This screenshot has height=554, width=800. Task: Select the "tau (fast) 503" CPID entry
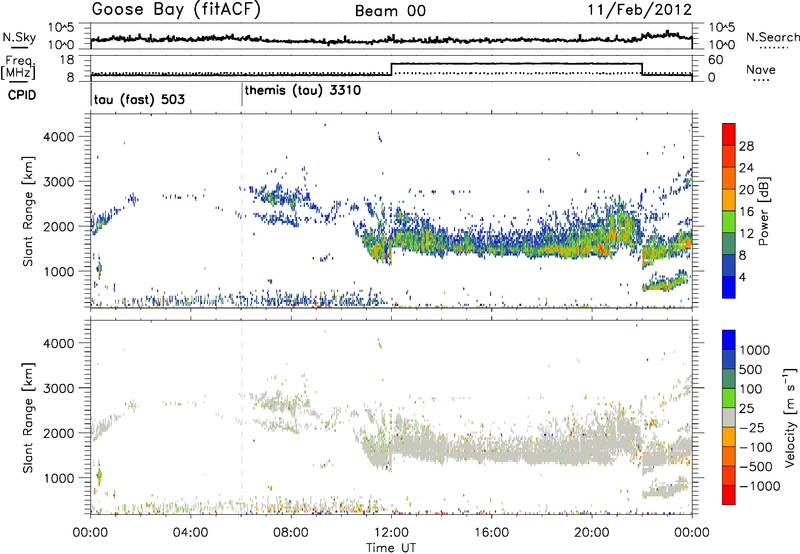pyautogui.click(x=139, y=99)
